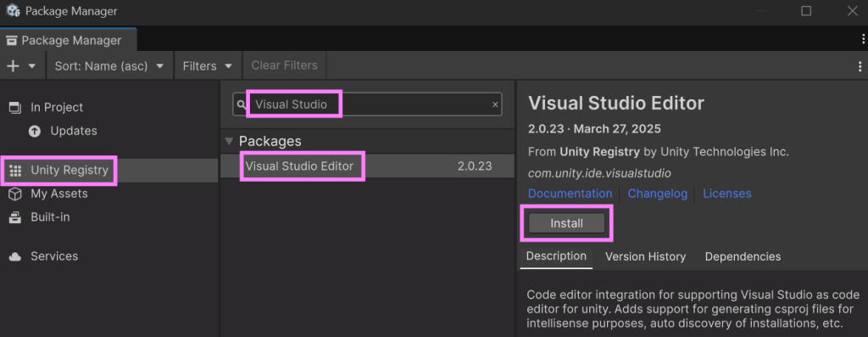
Task: Collapse the Packages section triangle
Action: pyautogui.click(x=229, y=142)
